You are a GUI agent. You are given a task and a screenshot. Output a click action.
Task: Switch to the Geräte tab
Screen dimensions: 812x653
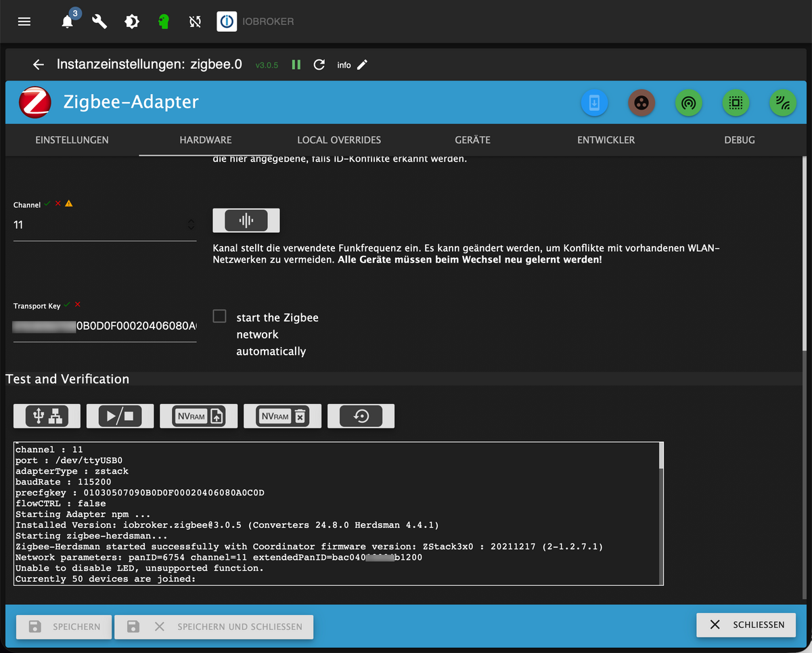tap(472, 140)
